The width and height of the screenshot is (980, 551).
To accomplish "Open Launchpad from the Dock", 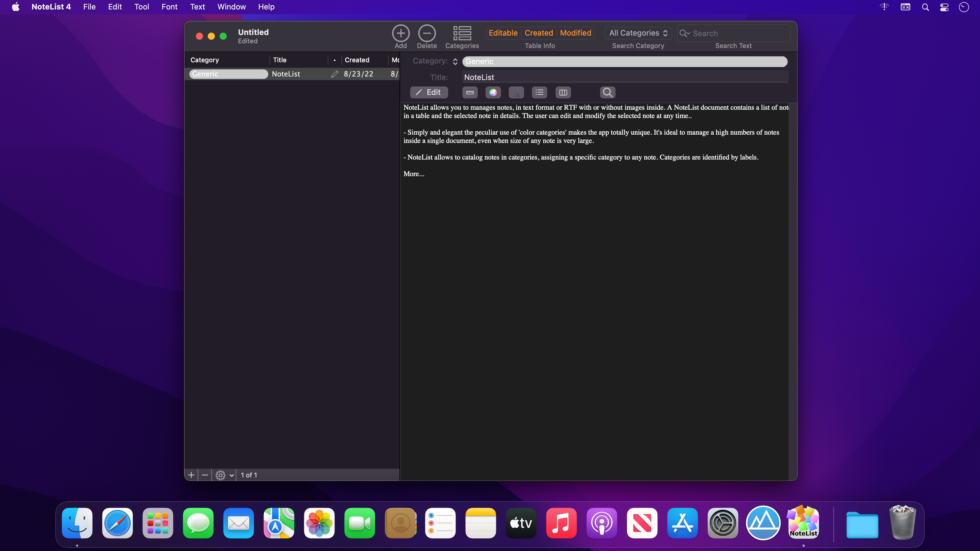I will (158, 523).
